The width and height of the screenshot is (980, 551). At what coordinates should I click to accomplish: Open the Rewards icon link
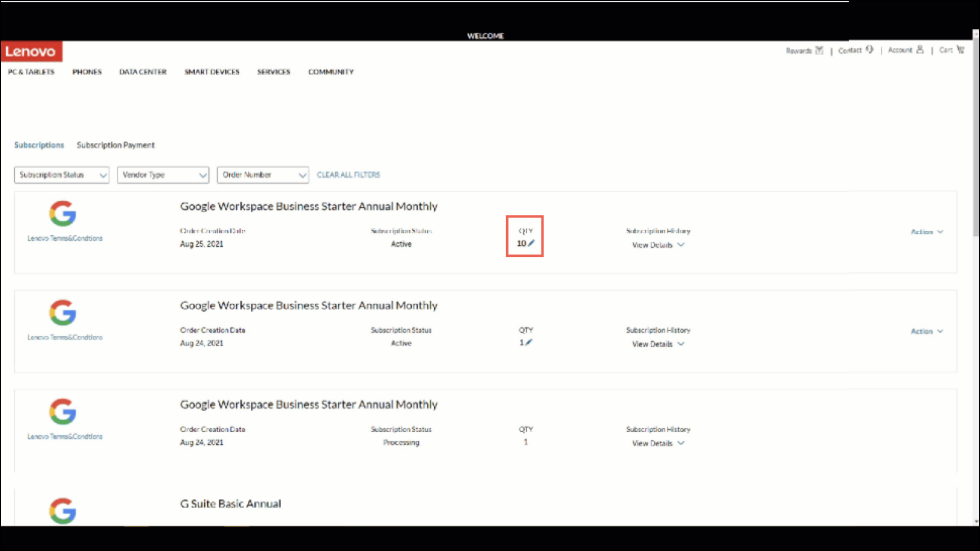[819, 50]
